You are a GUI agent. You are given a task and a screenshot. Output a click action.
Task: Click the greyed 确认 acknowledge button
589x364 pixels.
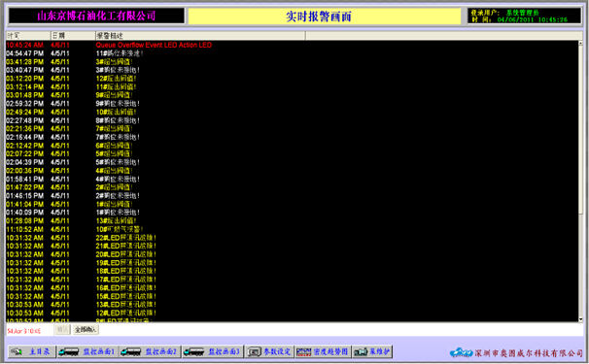tap(63, 329)
